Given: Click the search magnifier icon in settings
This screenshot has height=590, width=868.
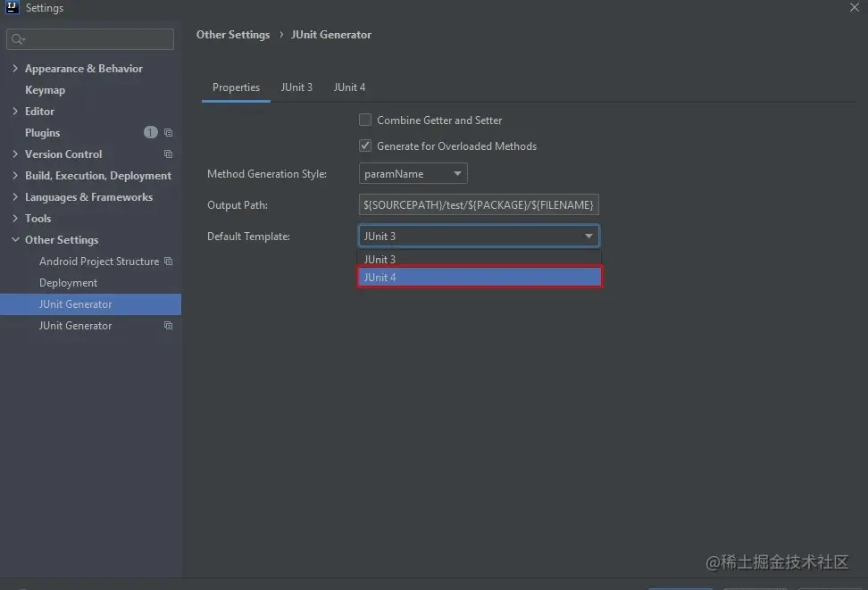Looking at the screenshot, I should pos(18,39).
